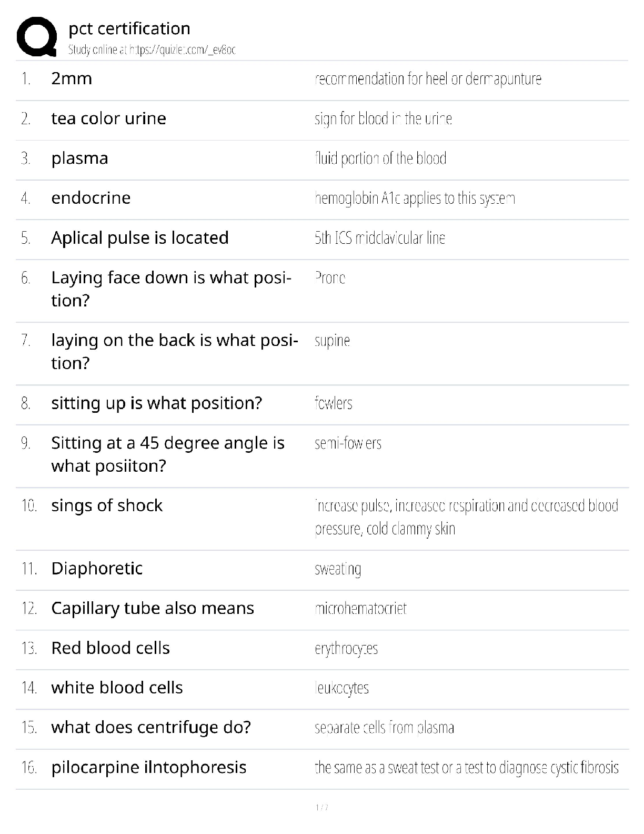644x834 pixels.
Task: Select the "Red blood cells" term
Action: pos(110,648)
